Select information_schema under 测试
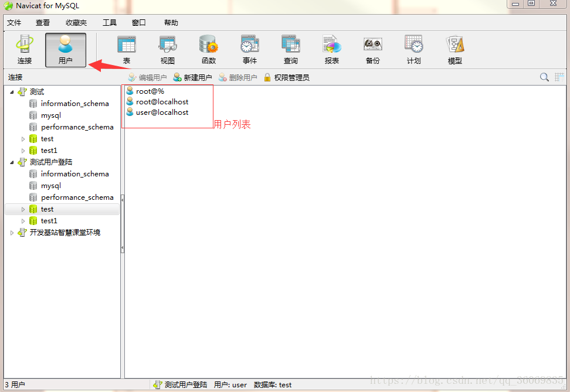 (x=74, y=104)
